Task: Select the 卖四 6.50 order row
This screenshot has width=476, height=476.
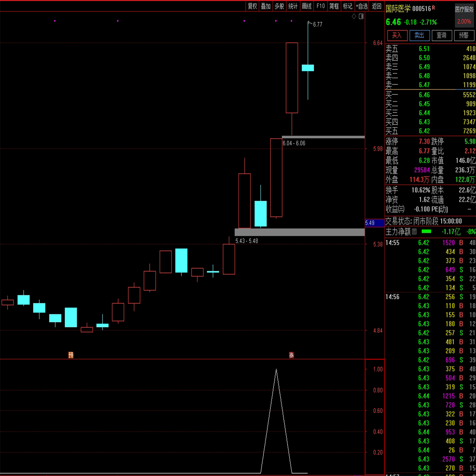Action: (430, 58)
